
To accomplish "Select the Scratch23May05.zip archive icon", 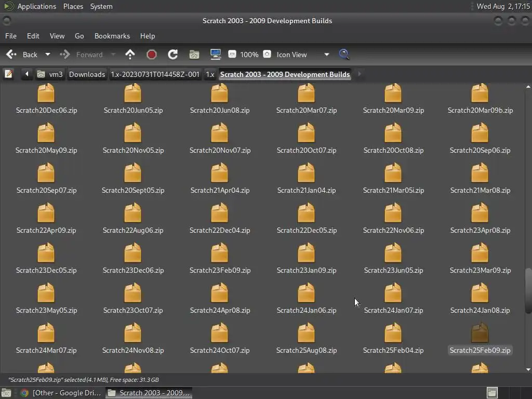I will [x=46, y=293].
